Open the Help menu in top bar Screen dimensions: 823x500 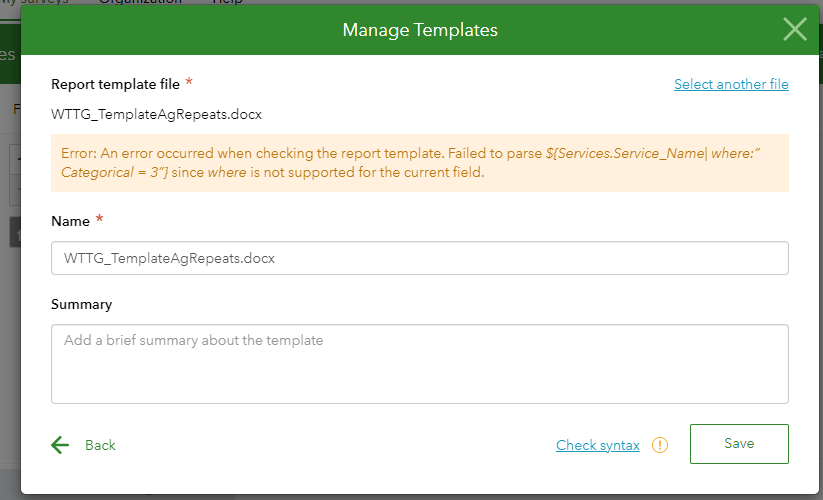(227, 2)
